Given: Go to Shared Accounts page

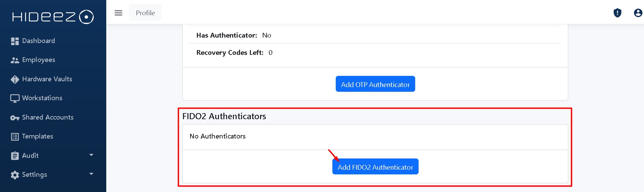Looking at the screenshot, I should point(48,118).
